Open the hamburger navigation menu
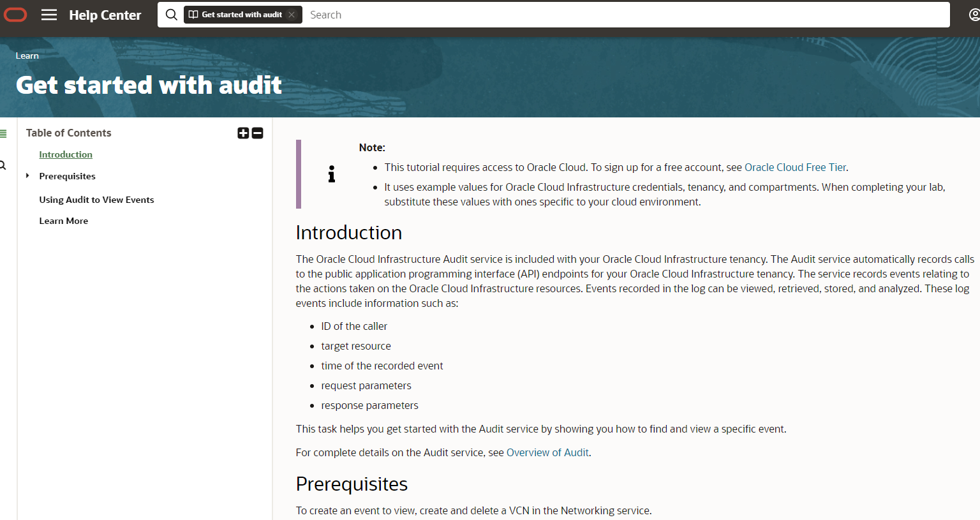The image size is (980, 520). pyautogui.click(x=49, y=15)
